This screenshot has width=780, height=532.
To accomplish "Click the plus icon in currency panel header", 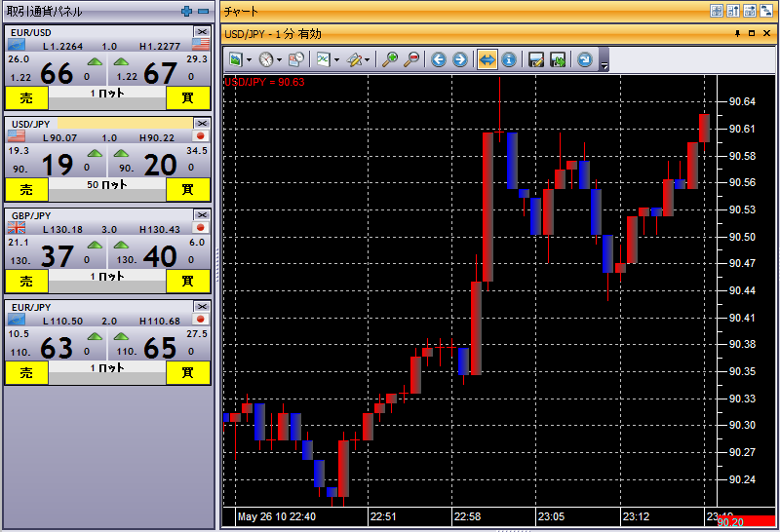I will [x=187, y=11].
